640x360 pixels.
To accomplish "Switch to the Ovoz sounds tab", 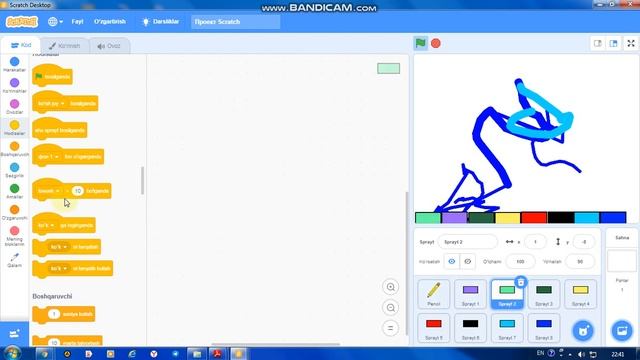I will click(x=109, y=46).
